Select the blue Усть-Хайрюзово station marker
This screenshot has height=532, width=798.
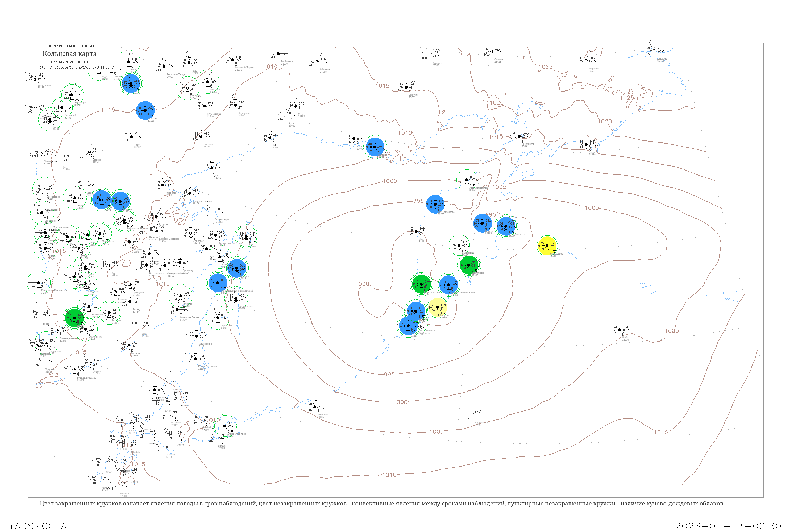pos(435,204)
